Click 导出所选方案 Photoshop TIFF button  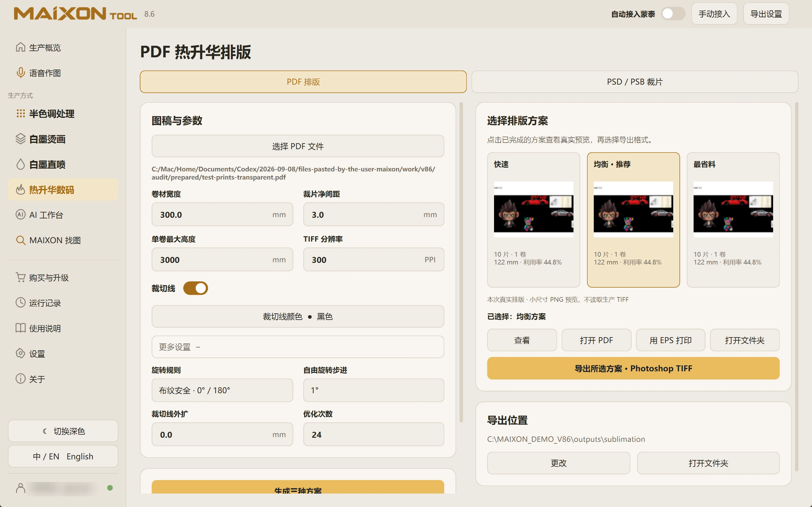(633, 368)
